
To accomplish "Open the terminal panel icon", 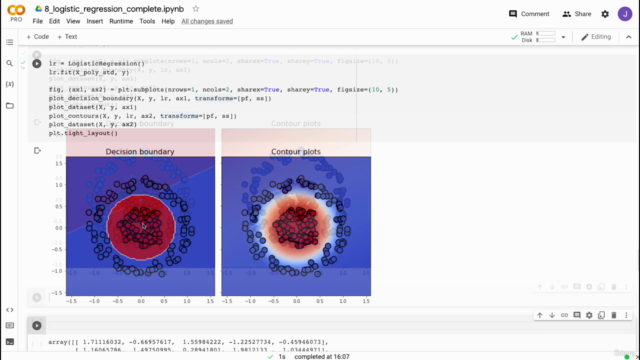I will (x=9, y=342).
